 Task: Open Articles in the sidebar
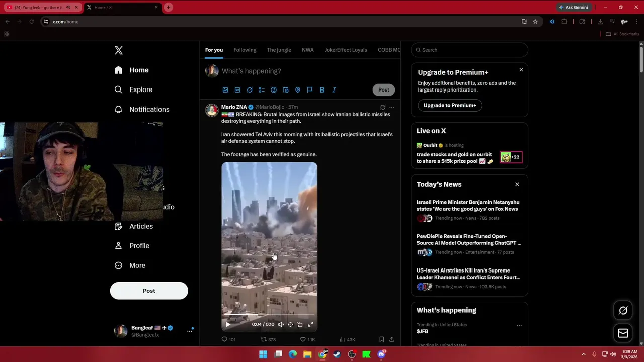134,226
